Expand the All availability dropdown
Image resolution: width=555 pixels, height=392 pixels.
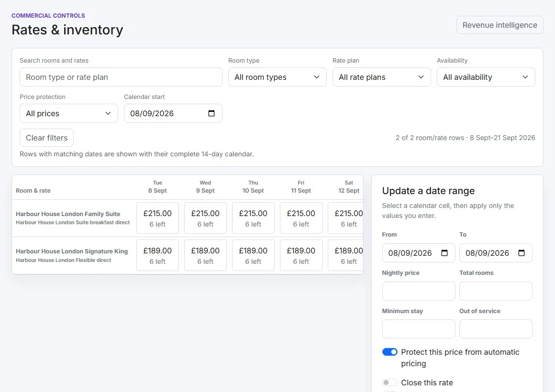(x=486, y=77)
